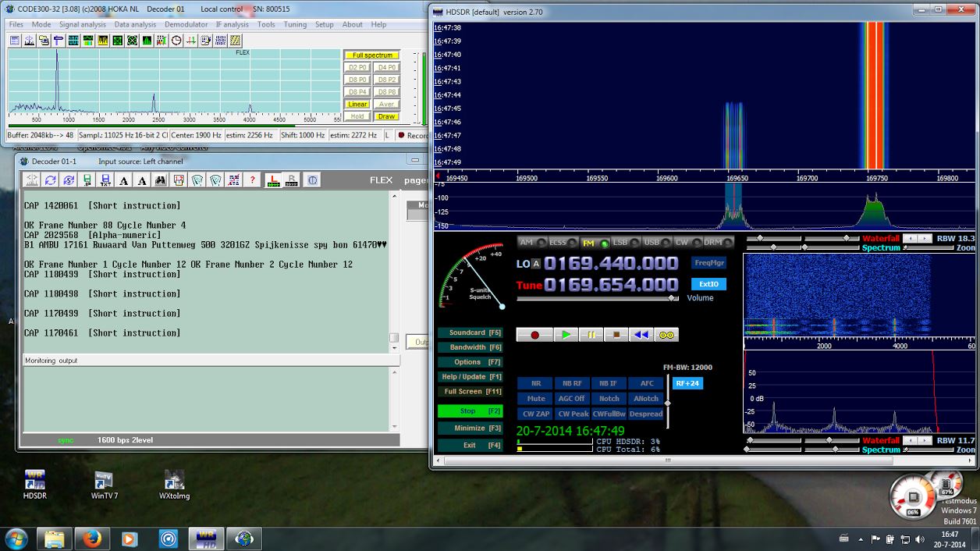Screen dimensions: 980x551
Task: Select DRM demodulation mode
Action: pyautogui.click(x=718, y=243)
